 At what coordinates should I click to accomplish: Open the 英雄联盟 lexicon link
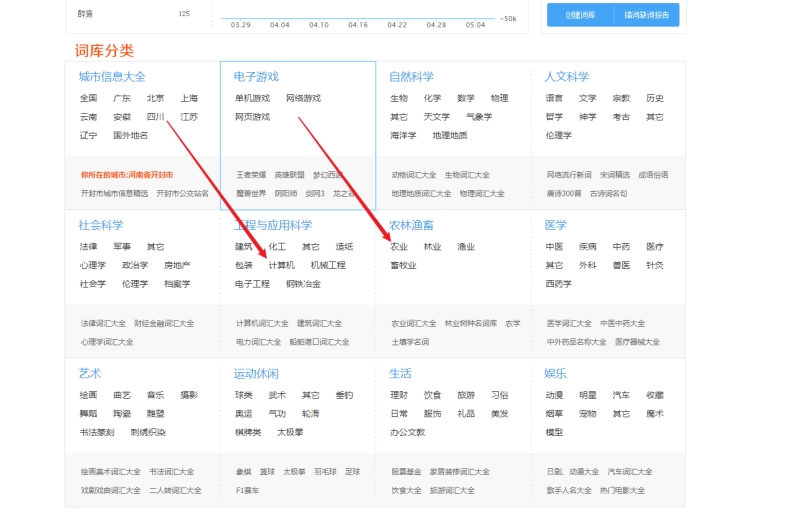(x=289, y=175)
